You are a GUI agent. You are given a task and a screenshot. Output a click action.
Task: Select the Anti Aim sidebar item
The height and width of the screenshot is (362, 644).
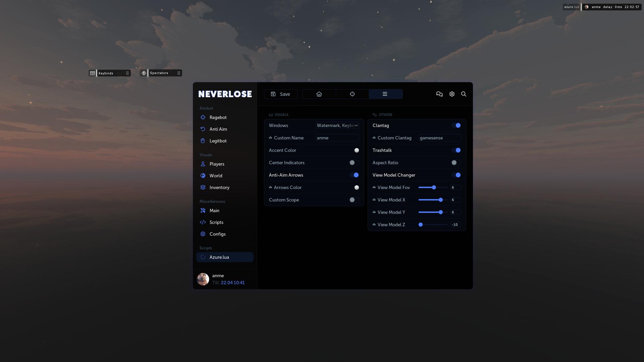coord(218,129)
